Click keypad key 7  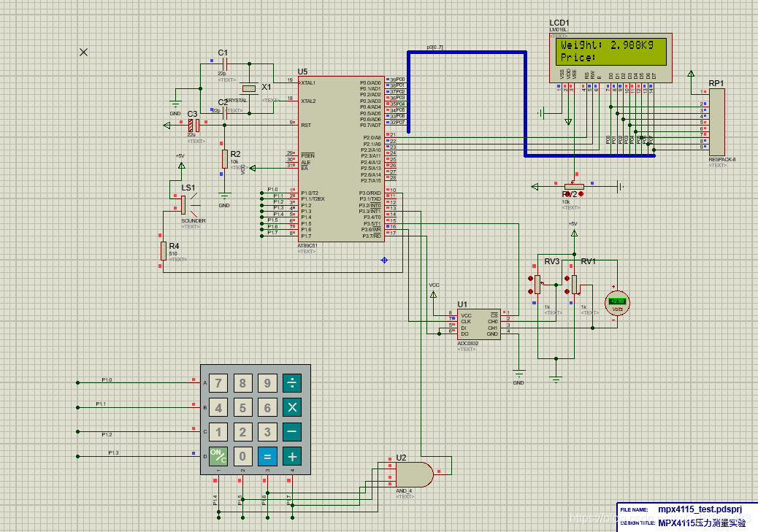(x=218, y=383)
